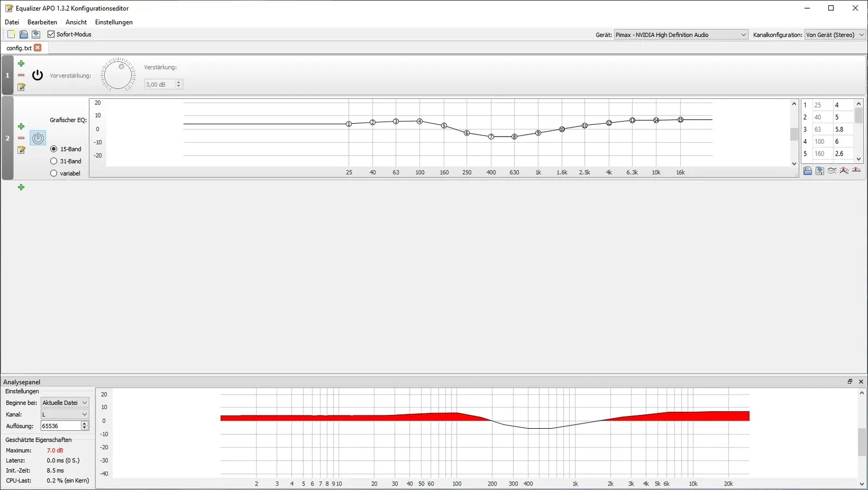Click EQ band point 10 at 1.6k
The width and height of the screenshot is (868, 490).
click(x=562, y=129)
